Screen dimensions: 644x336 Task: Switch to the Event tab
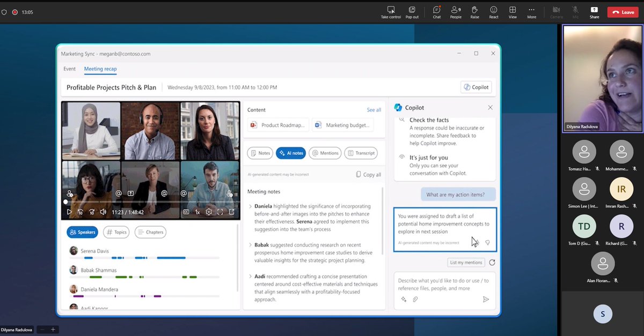point(69,69)
